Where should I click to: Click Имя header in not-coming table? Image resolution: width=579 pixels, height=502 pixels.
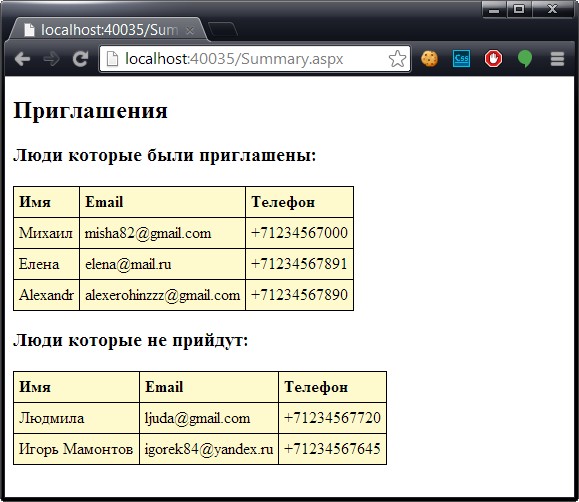[76, 387]
